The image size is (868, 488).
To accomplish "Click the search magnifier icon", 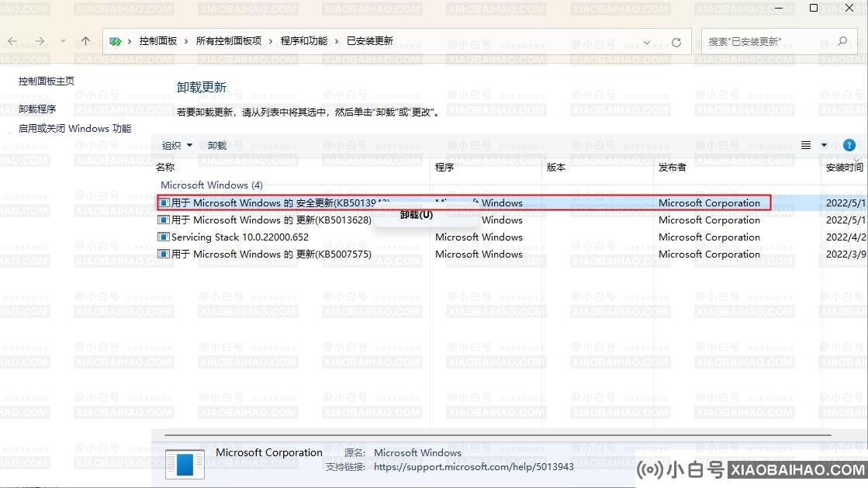I will (842, 42).
